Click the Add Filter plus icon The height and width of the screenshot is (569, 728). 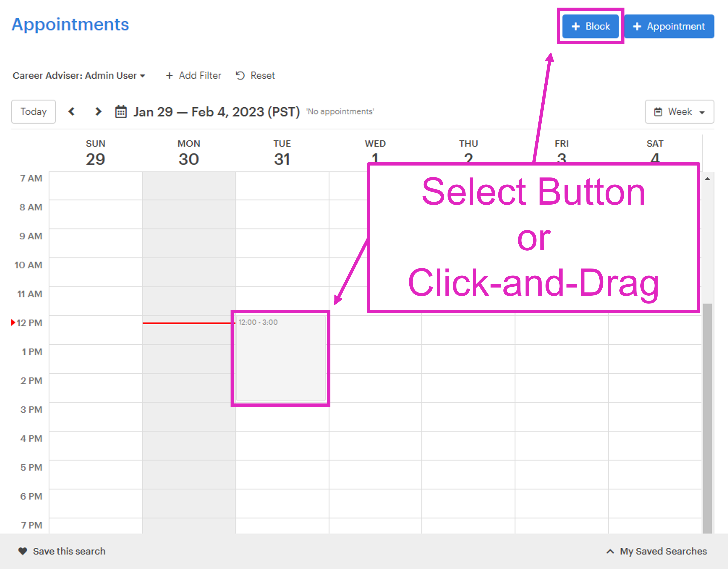[169, 76]
